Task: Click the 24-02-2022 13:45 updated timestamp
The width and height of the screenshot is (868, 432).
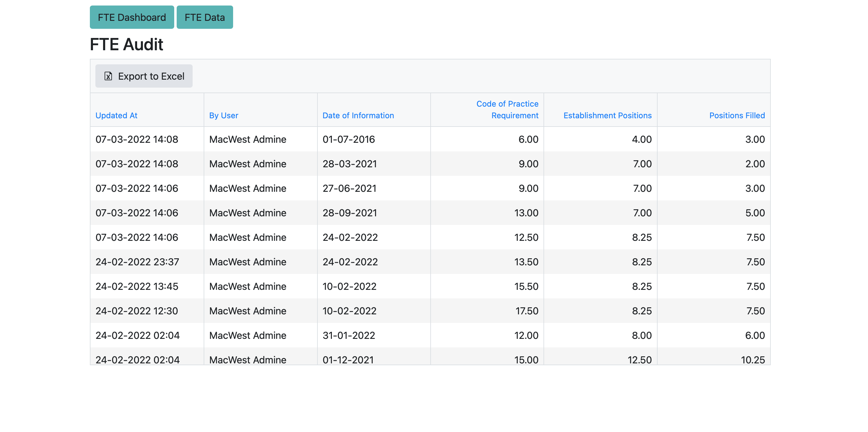Action: pos(137,286)
